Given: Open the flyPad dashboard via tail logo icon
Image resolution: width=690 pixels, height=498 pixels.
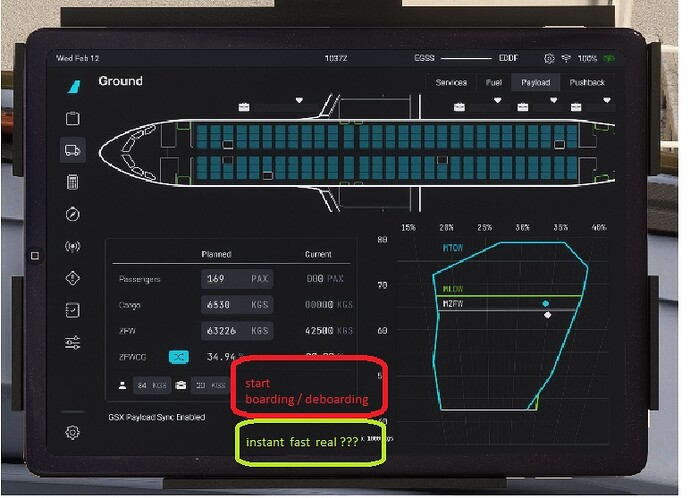Looking at the screenshot, I should 74,86.
